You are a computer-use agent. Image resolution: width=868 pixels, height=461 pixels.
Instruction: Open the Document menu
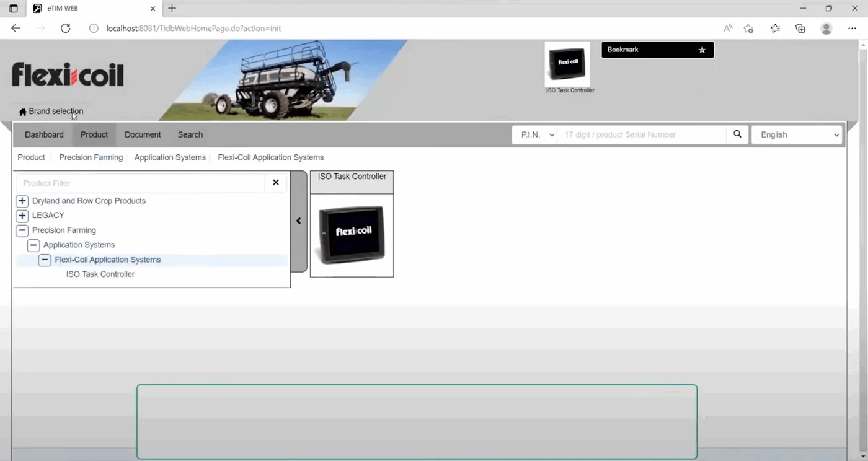143,134
